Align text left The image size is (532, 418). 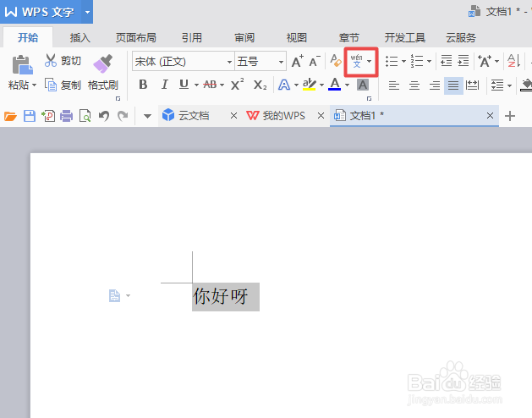(394, 85)
